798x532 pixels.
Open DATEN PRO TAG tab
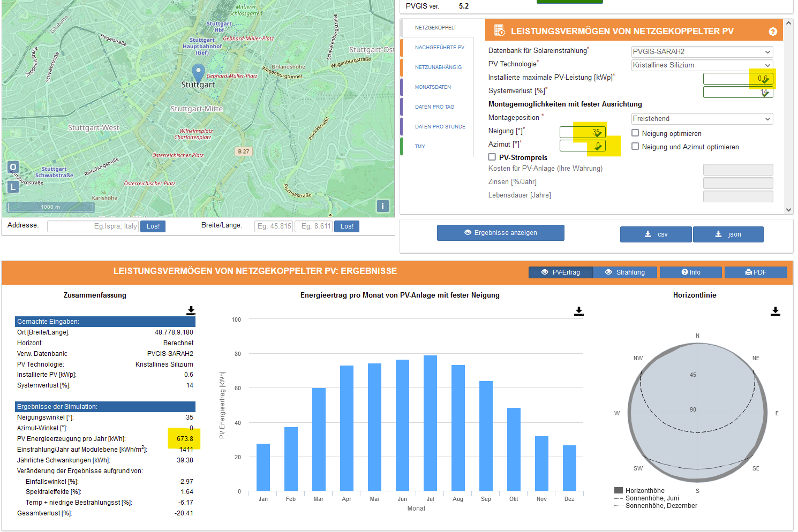(x=434, y=107)
